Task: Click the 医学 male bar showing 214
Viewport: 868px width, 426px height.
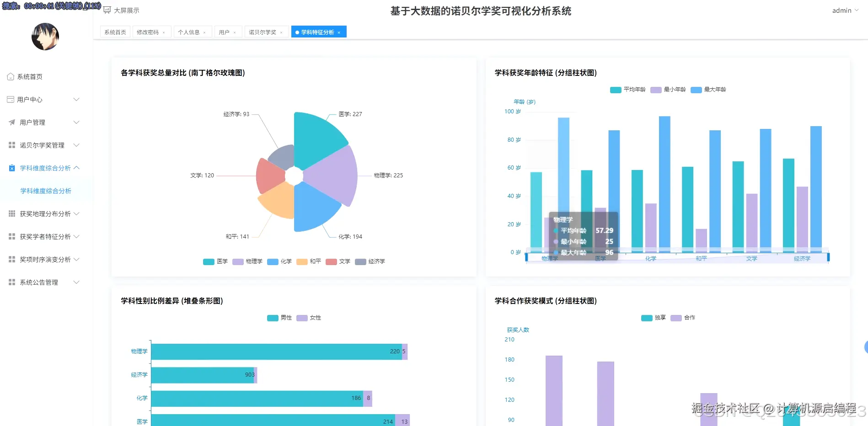Action: tap(273, 420)
